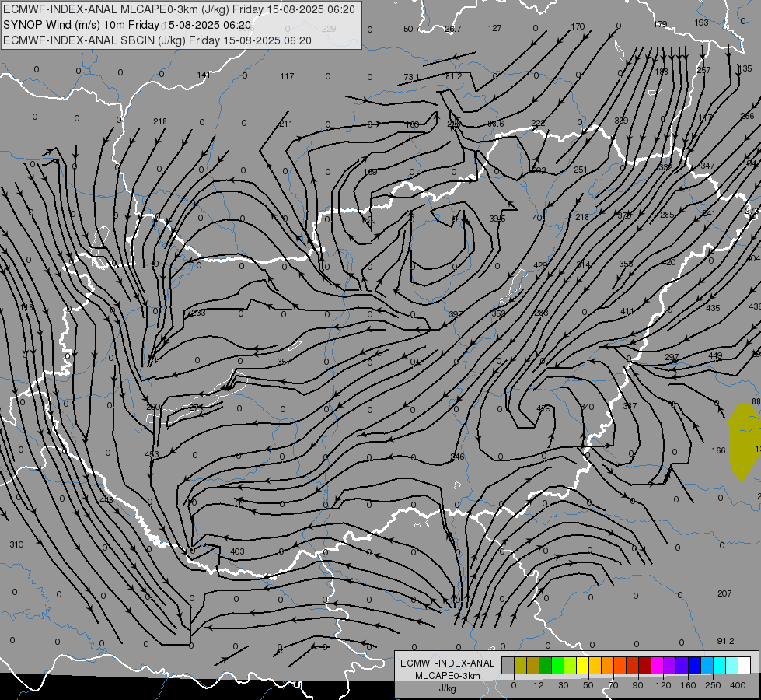Click the map value 310

point(16,544)
